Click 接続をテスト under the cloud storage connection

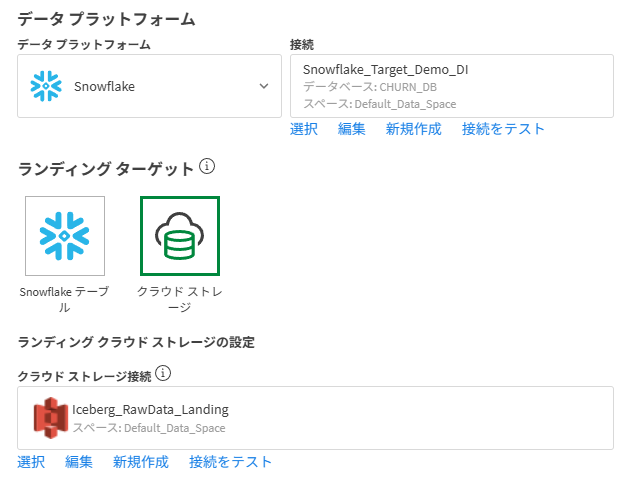[231, 462]
